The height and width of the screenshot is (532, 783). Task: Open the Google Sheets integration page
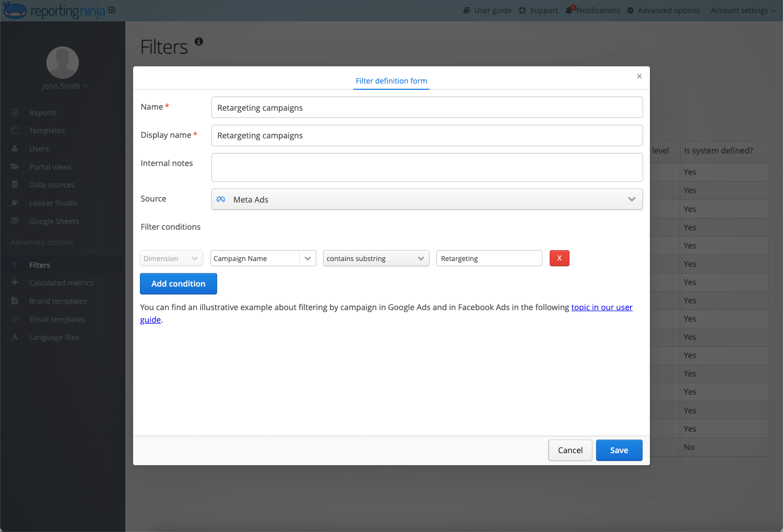point(54,221)
